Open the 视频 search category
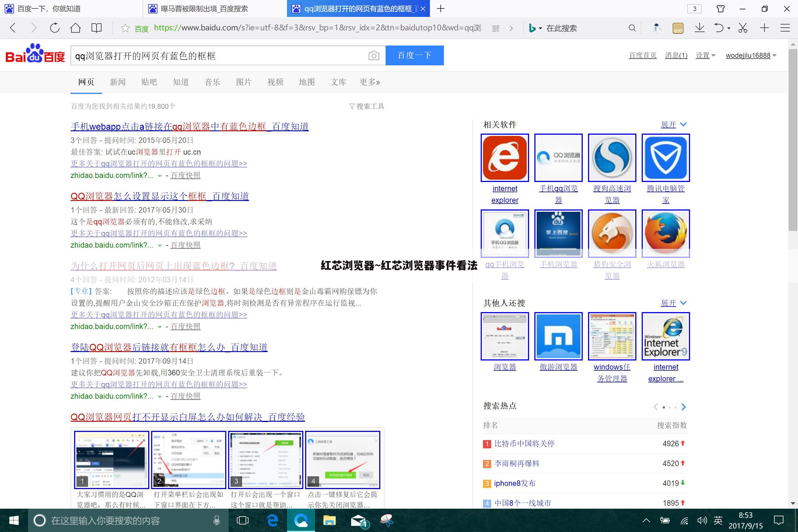 point(276,82)
